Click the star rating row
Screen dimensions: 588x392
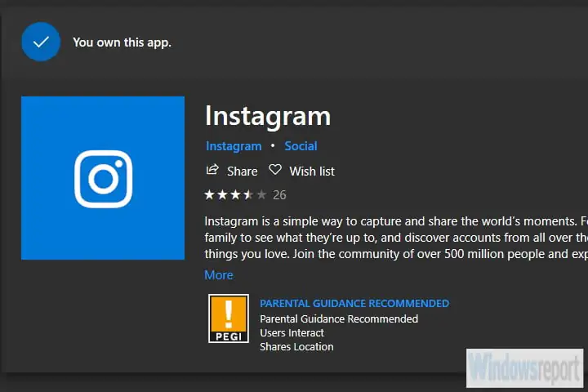[x=235, y=194]
